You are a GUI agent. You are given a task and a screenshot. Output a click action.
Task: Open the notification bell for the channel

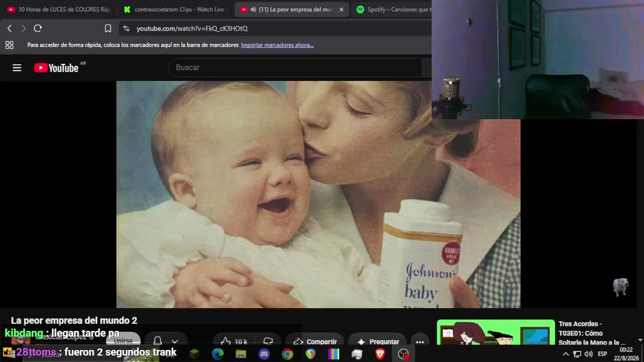click(157, 341)
